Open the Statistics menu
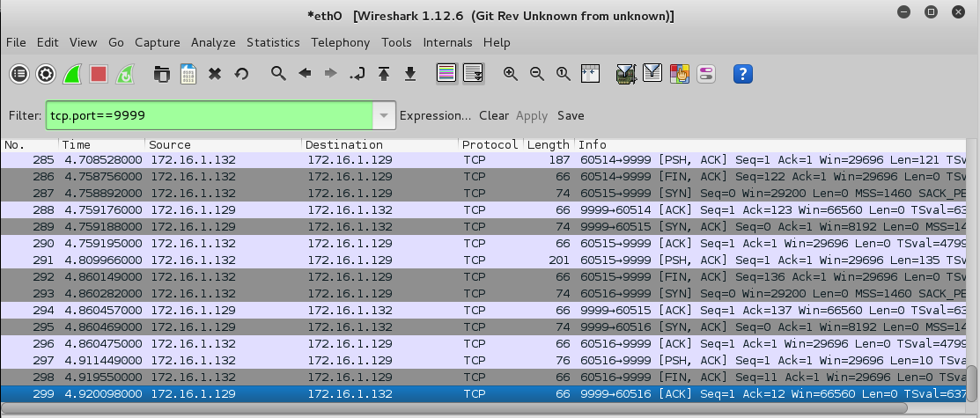Viewport: 980px width, 418px height. tap(273, 42)
